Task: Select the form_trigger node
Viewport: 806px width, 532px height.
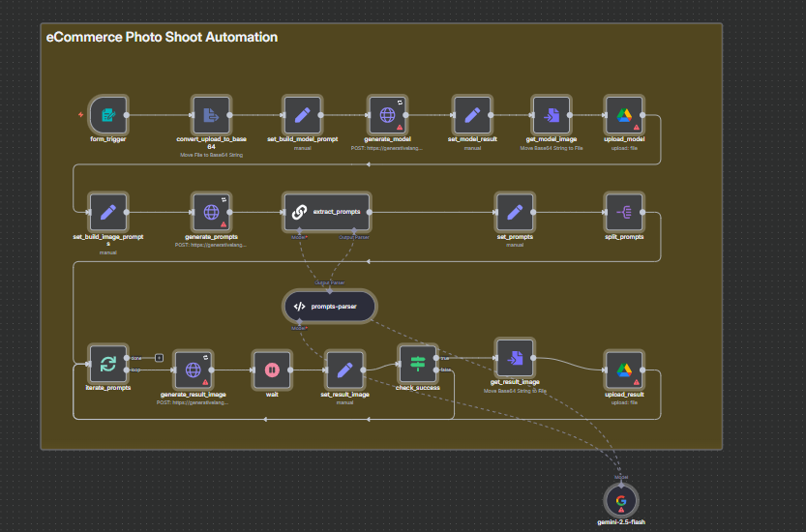Action: (x=108, y=115)
